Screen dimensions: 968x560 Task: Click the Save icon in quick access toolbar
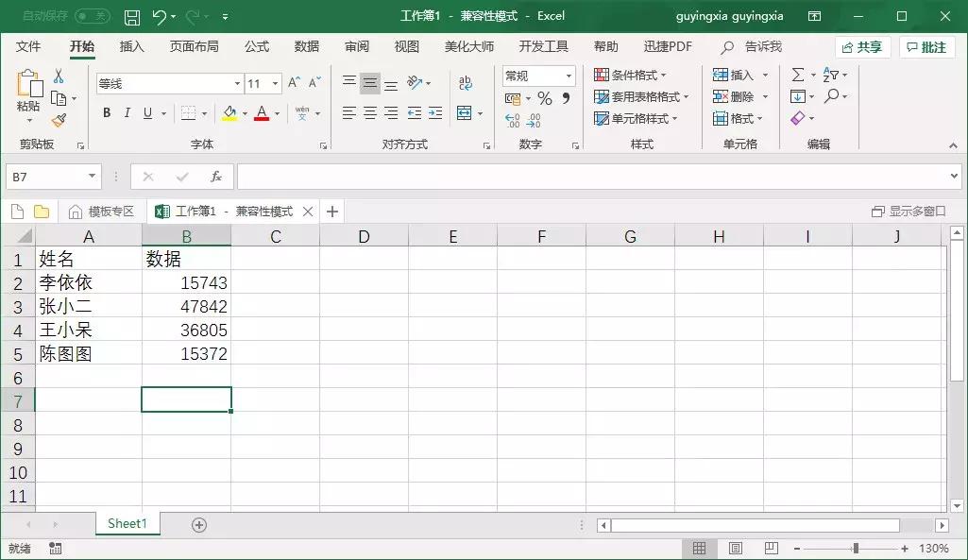point(131,15)
